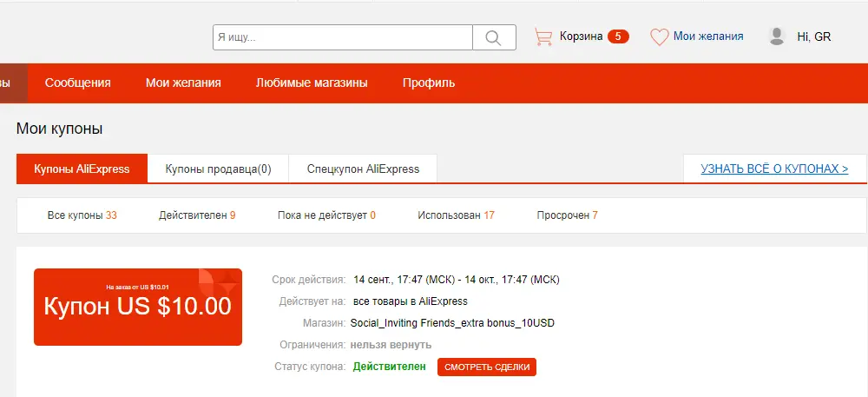This screenshot has height=397, width=868.
Task: Click the 'Купон US $10.00' card
Action: point(138,307)
